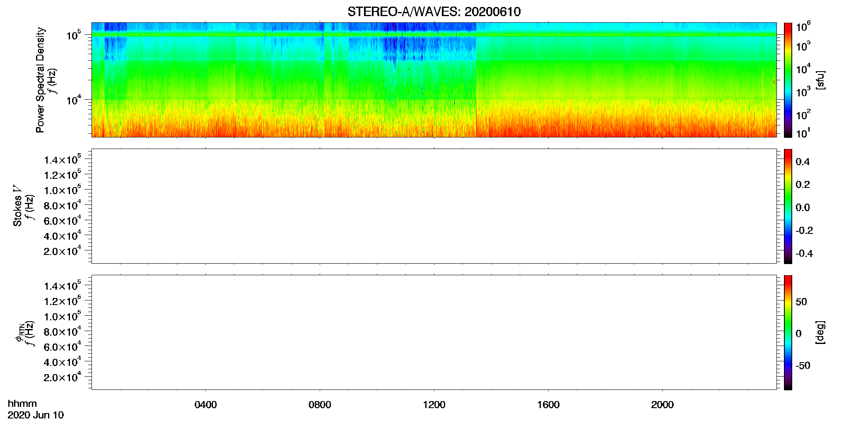Click the -0.4 label on Stokes colorbar

[x=804, y=254]
